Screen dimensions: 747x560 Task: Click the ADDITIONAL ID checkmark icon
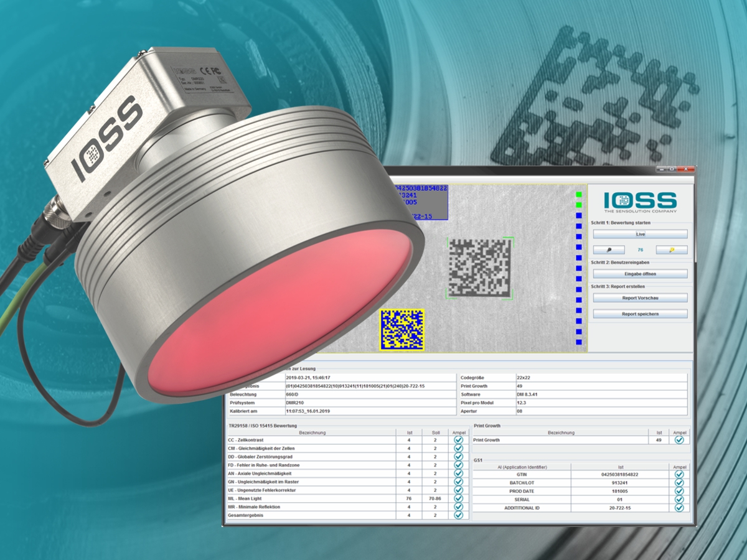pos(679,508)
